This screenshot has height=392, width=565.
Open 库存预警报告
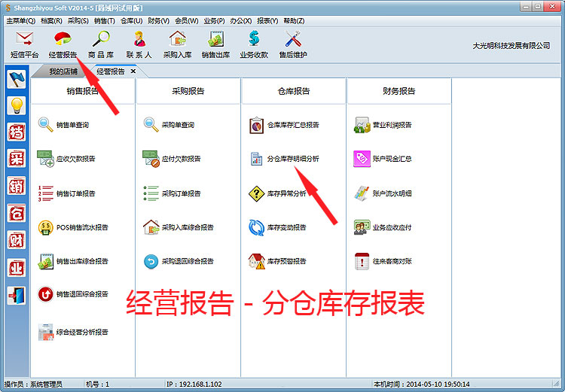coord(286,262)
